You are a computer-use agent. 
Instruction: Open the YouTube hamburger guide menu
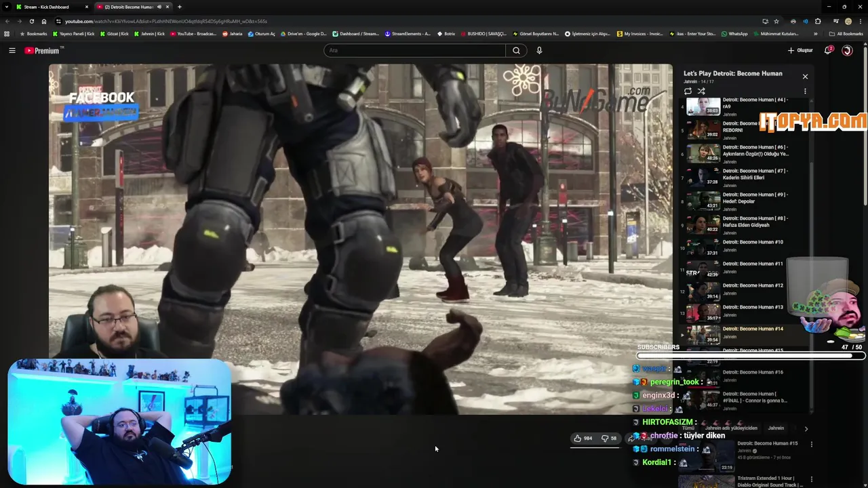[12, 50]
